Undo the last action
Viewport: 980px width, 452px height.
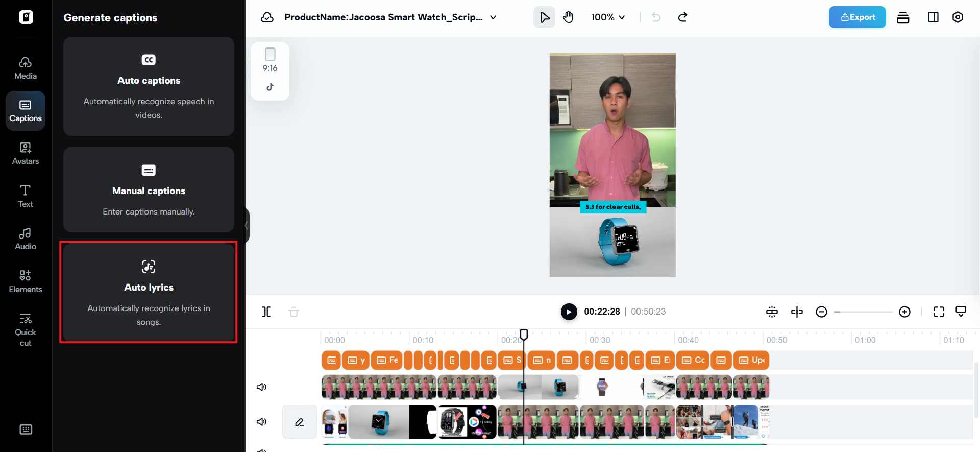click(x=656, y=17)
